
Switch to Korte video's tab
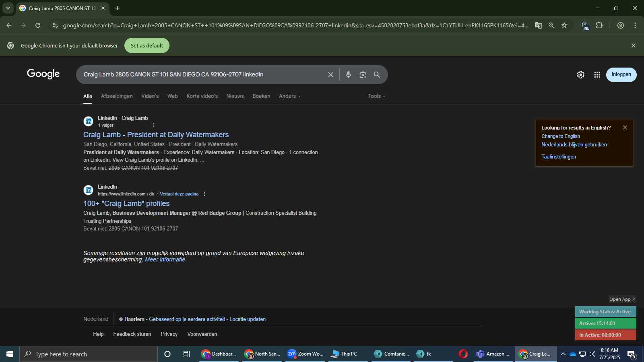click(x=202, y=96)
